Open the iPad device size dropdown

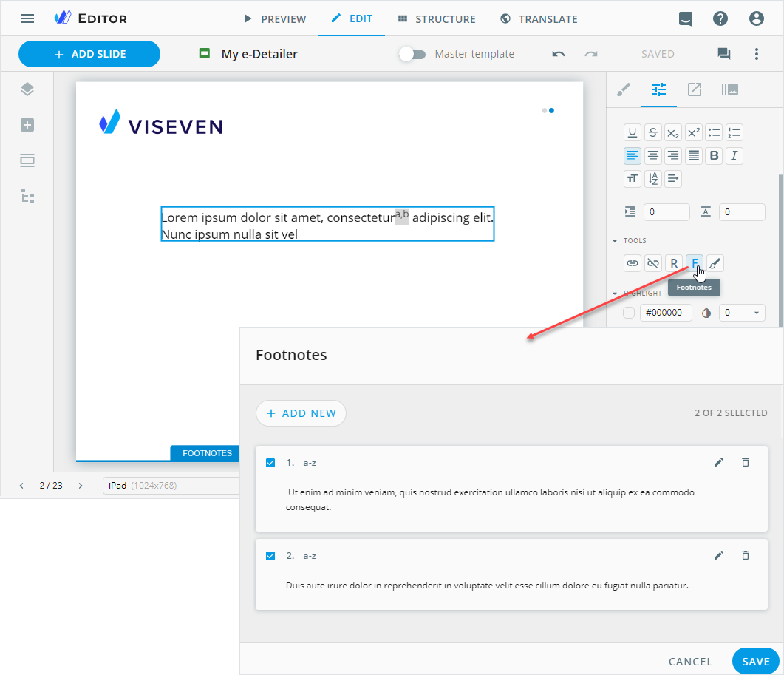click(170, 486)
